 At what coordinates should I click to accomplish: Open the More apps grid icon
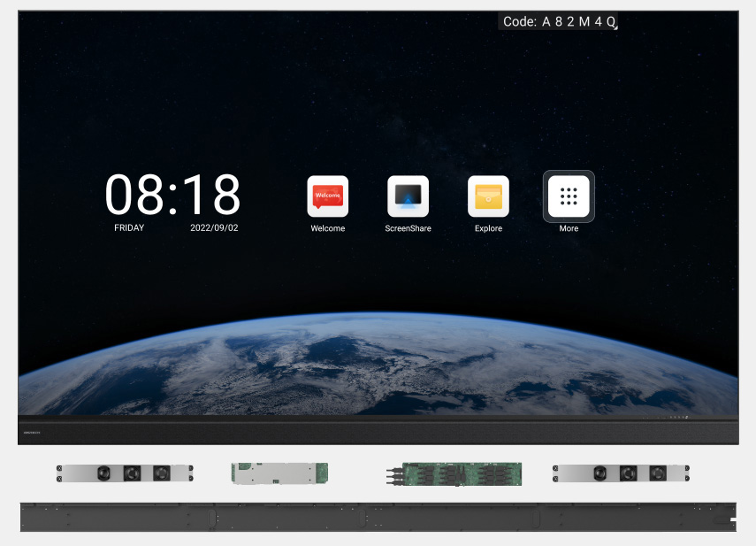[569, 196]
